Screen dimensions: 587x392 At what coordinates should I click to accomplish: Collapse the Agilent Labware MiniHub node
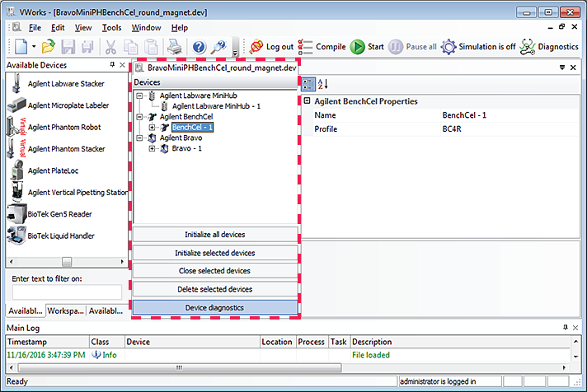[141, 96]
